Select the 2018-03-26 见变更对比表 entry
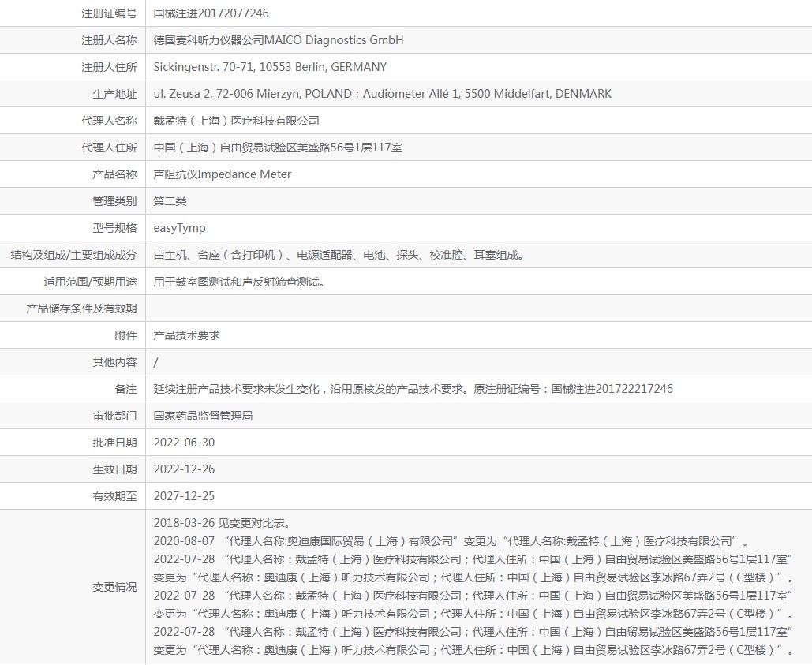 pos(223,523)
